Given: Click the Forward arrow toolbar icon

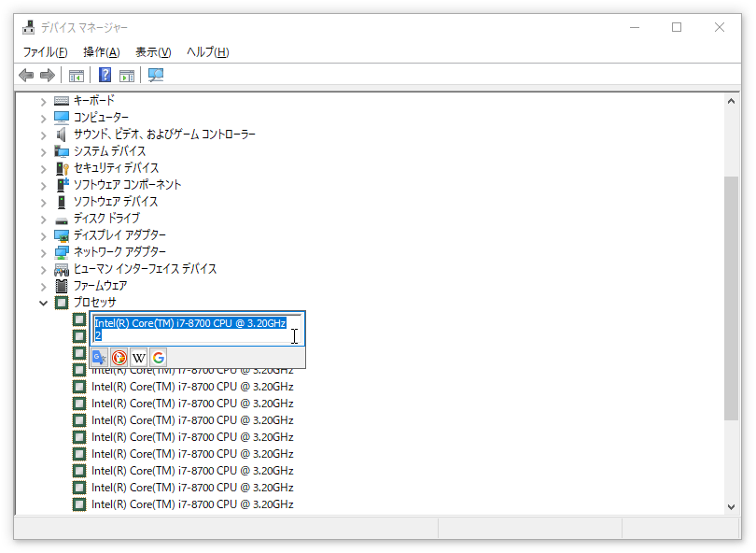Looking at the screenshot, I should [x=48, y=76].
